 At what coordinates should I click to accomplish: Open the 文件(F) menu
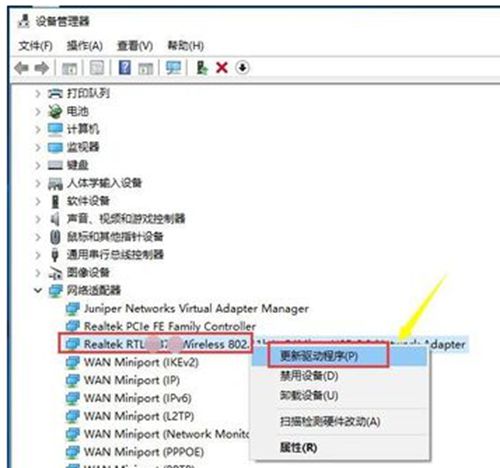[36, 46]
